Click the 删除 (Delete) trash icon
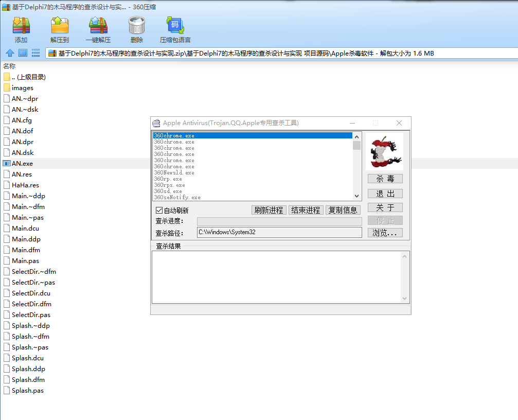Screen dimensions: 518x420 coord(137,25)
